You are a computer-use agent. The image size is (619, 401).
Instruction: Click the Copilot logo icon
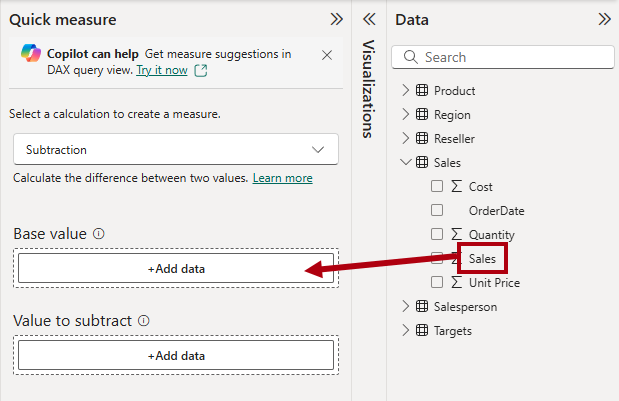pyautogui.click(x=31, y=53)
